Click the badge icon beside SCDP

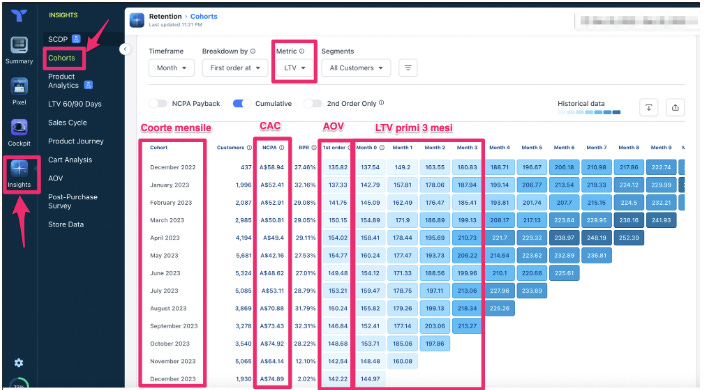click(76, 39)
